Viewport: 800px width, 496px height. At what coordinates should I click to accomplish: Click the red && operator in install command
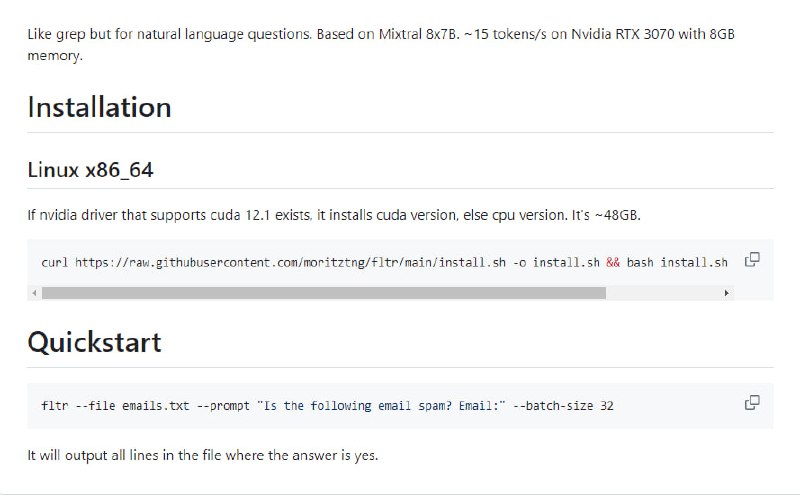[x=613, y=263]
